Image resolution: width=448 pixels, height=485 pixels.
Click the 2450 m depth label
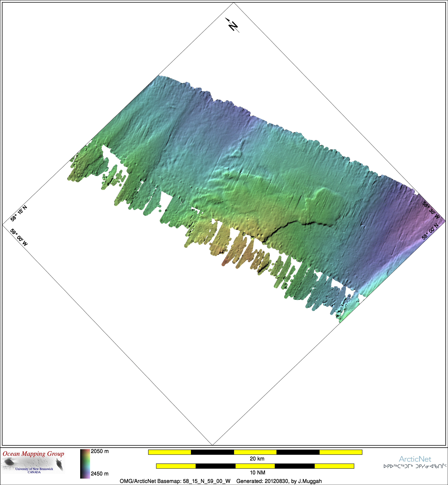coord(100,474)
